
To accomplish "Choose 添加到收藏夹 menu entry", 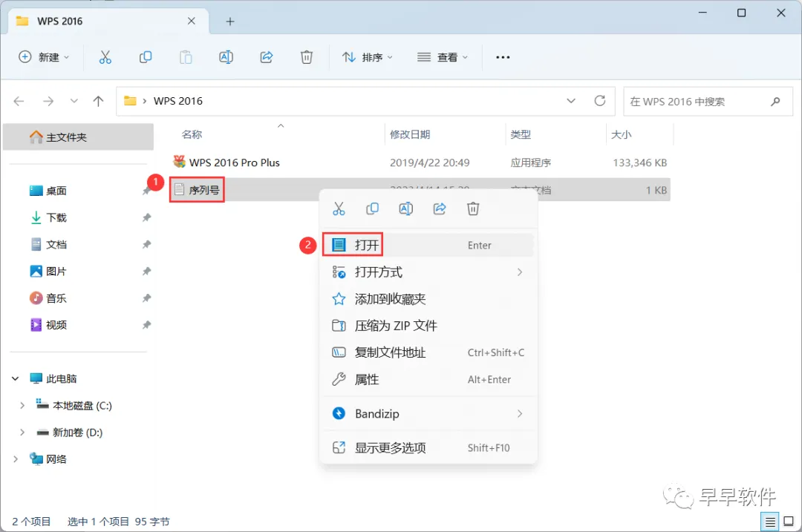I will tap(428, 299).
